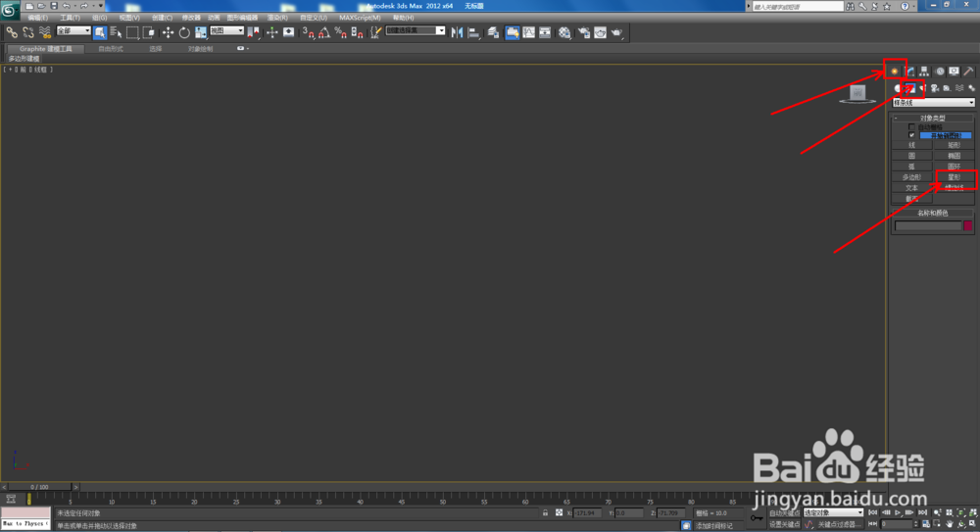980x532 pixels.
Task: Open the Utilities hammer tab
Action: click(x=968, y=72)
